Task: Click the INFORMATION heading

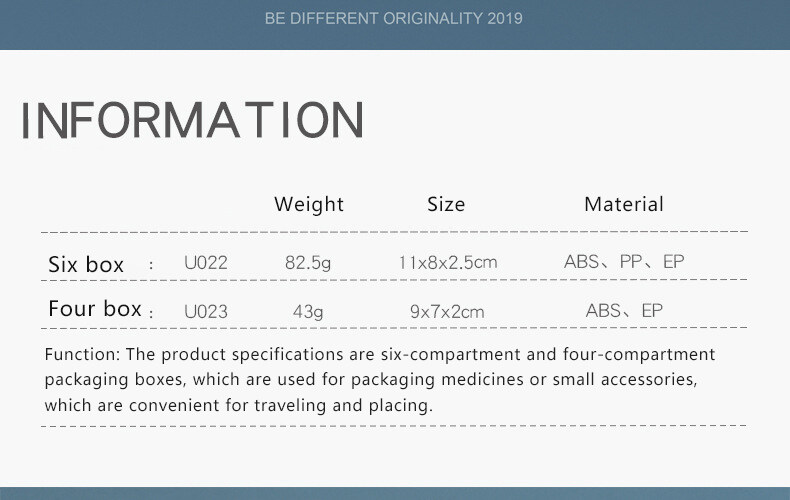Action: pyautogui.click(x=192, y=120)
